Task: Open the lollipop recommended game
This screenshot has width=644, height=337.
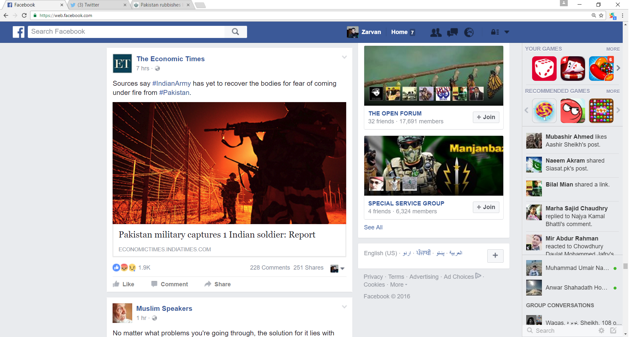Action: 544,111
